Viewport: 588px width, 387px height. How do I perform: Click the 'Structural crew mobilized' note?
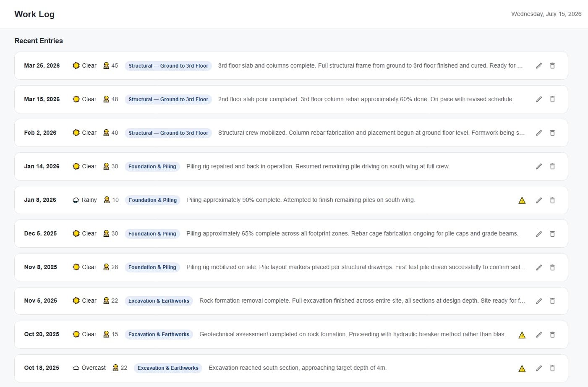coord(371,133)
